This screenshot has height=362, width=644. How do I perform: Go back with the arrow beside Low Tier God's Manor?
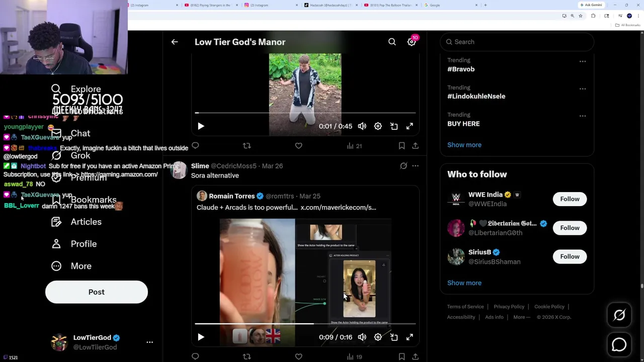175,42
